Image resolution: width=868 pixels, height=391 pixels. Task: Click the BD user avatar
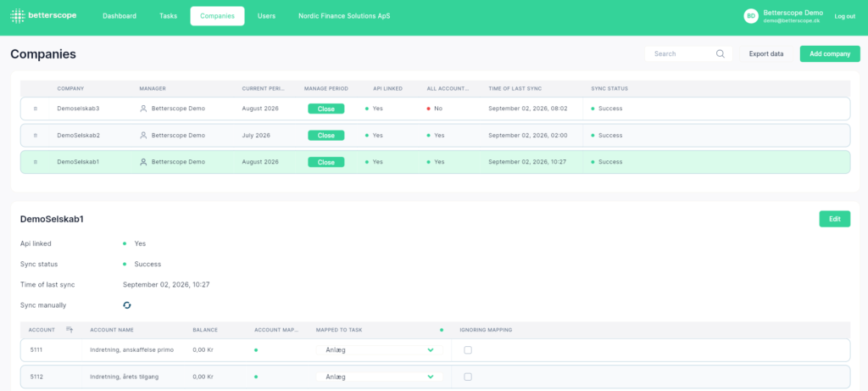coord(751,16)
